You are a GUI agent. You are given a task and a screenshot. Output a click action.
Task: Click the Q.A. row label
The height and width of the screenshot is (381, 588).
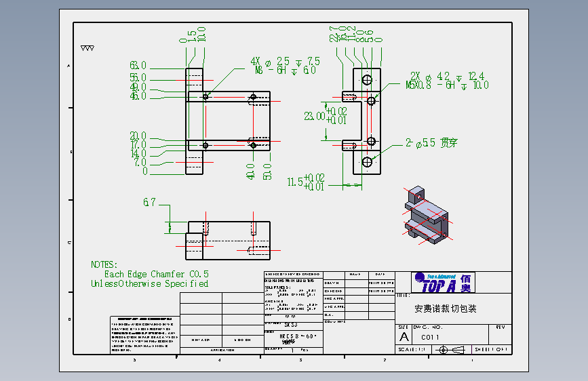[x=329, y=315]
